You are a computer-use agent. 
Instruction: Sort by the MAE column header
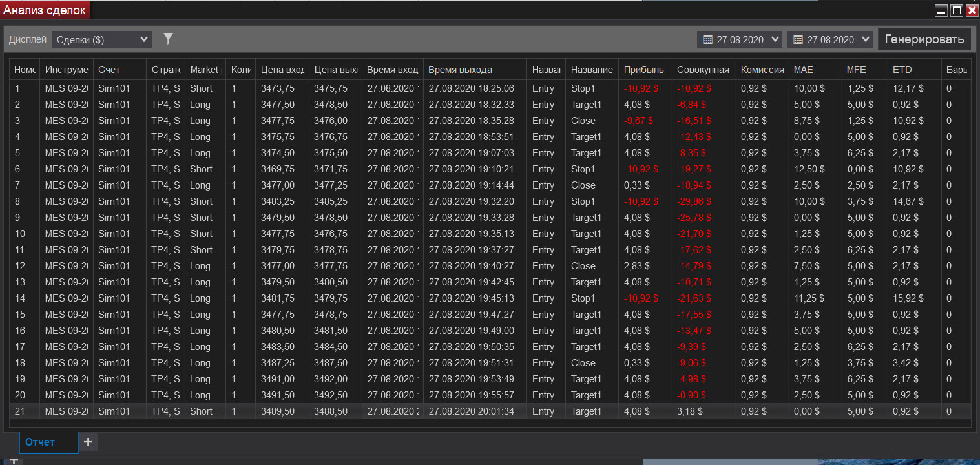tap(815, 70)
